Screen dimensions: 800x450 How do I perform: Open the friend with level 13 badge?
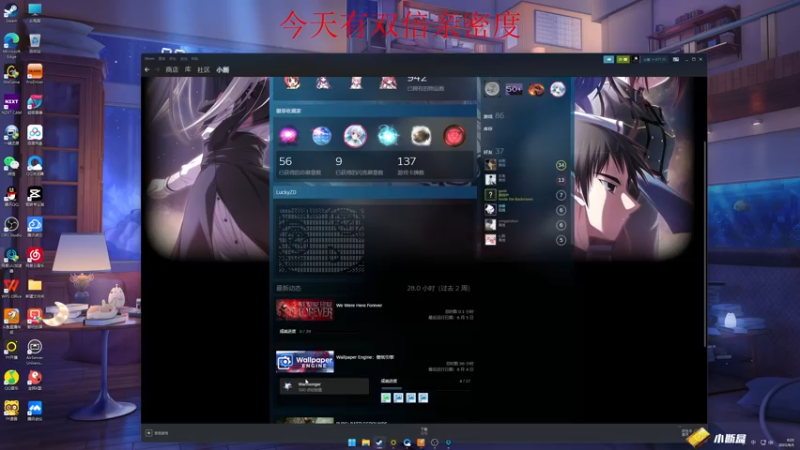coord(525,180)
